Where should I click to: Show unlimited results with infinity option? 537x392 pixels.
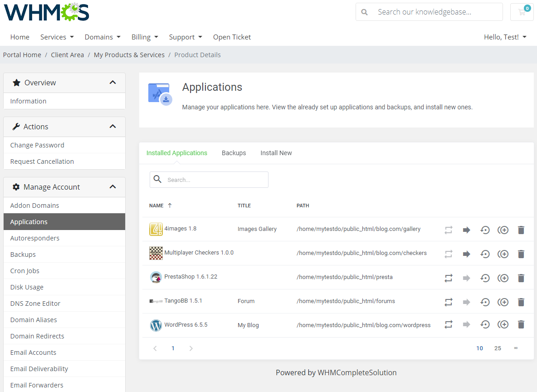click(516, 348)
